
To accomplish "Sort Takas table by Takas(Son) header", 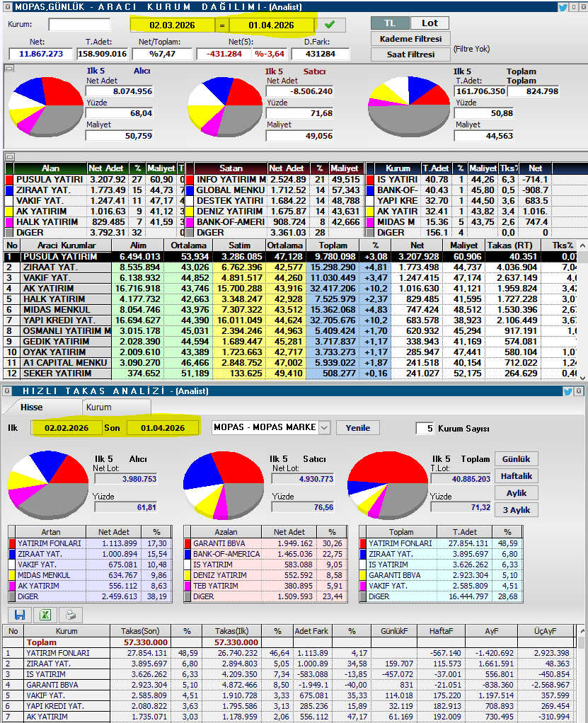I will [x=140, y=631].
